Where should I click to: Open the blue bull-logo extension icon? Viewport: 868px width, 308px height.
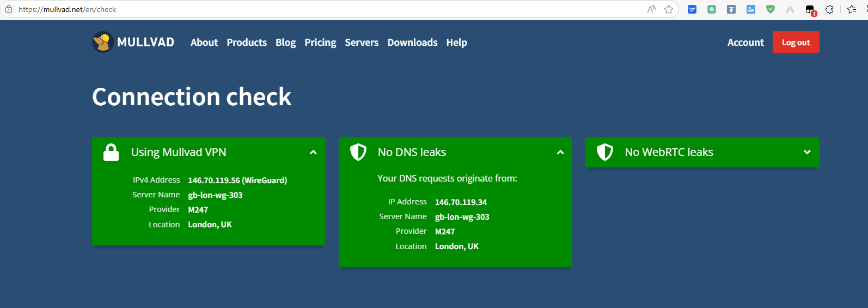[692, 9]
